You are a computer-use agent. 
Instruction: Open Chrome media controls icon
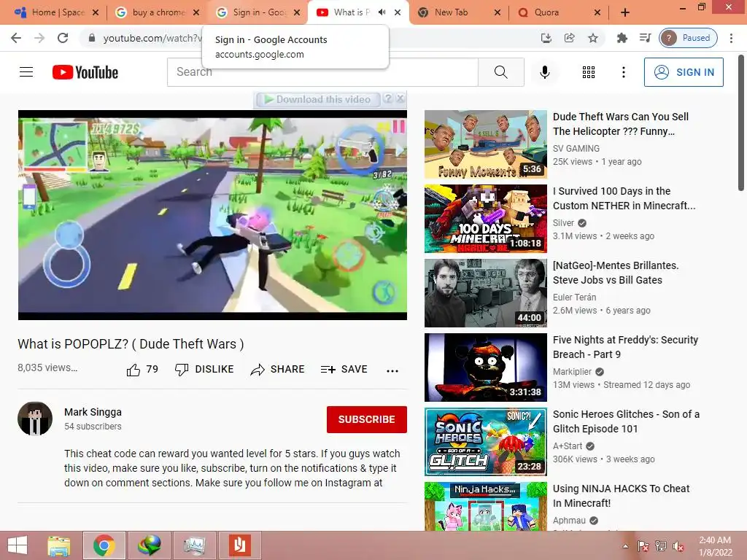coord(645,38)
